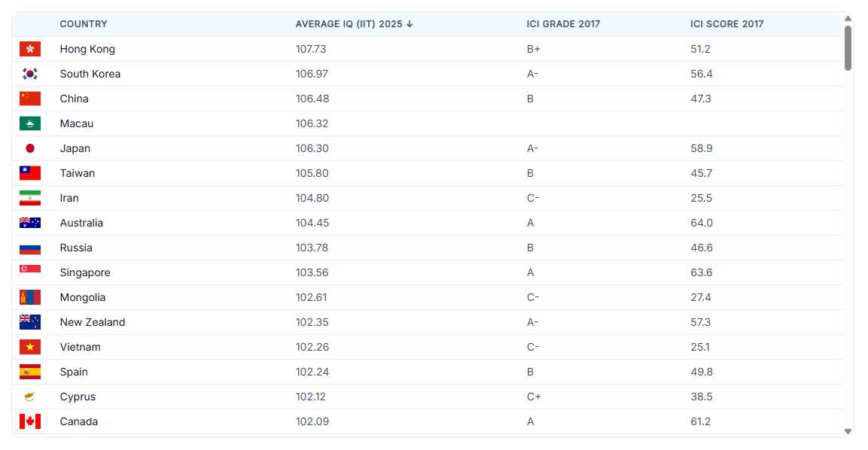The image size is (868, 450).
Task: Click the South Korea flag icon
Action: (x=30, y=74)
